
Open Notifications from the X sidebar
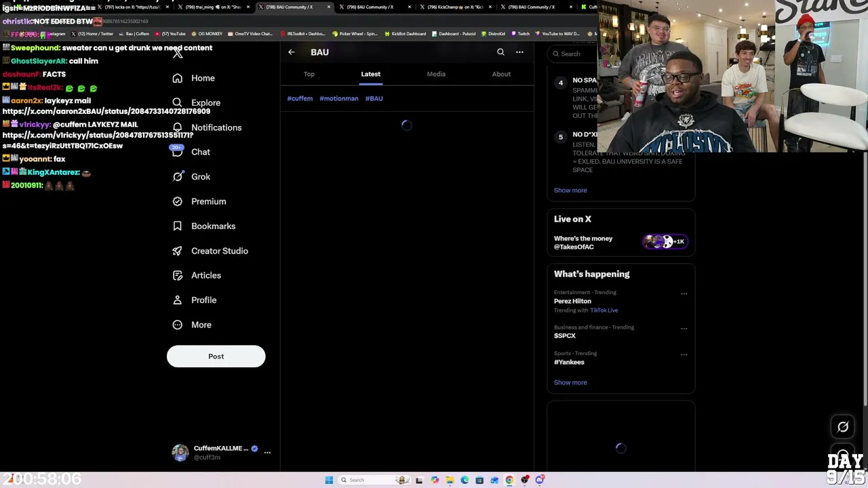tap(207, 127)
